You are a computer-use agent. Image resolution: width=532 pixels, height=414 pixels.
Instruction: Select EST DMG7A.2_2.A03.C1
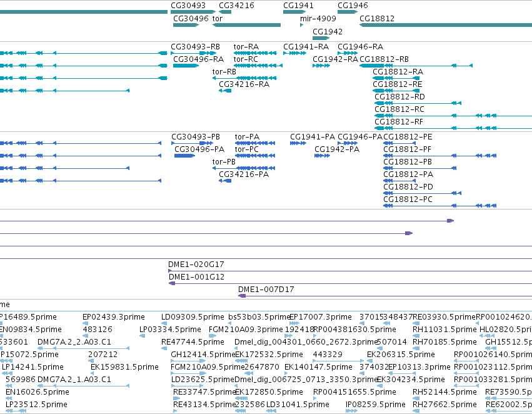(x=74, y=343)
